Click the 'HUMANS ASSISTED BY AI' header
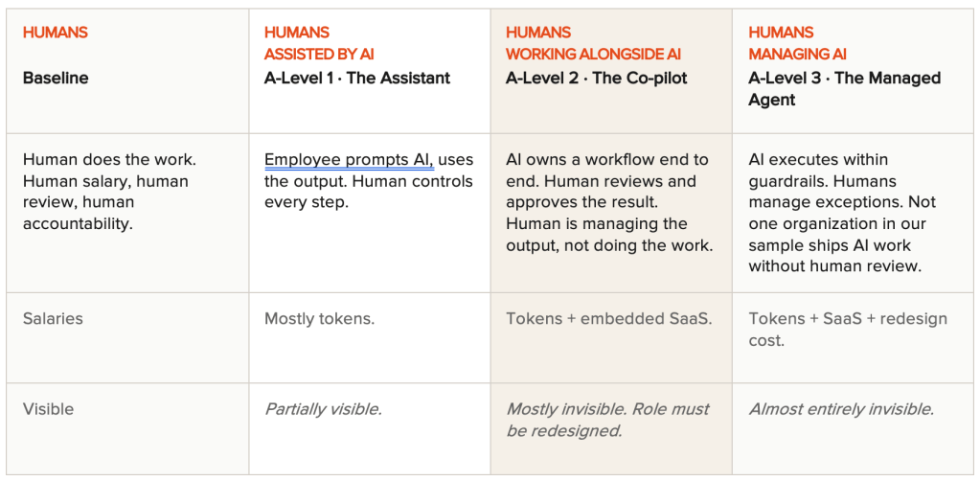Viewport: 980px width, 481px height. click(x=319, y=43)
